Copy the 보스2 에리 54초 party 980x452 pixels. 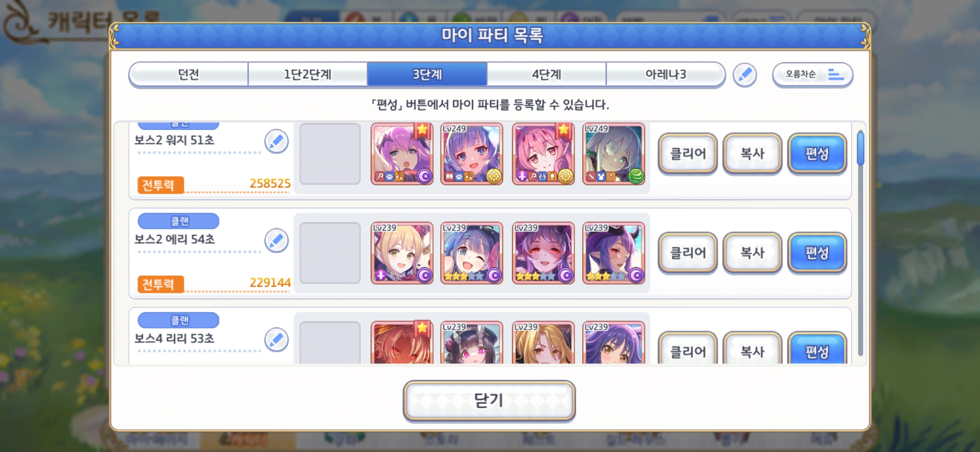point(752,253)
